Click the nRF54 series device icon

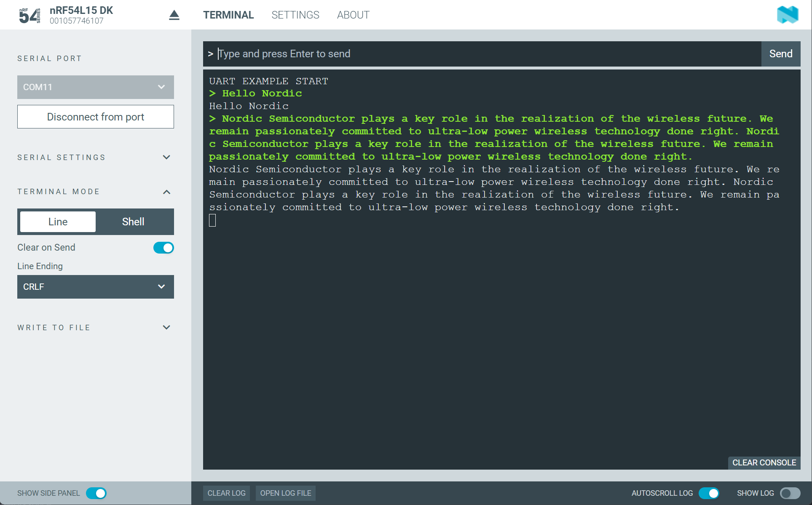[30, 16]
